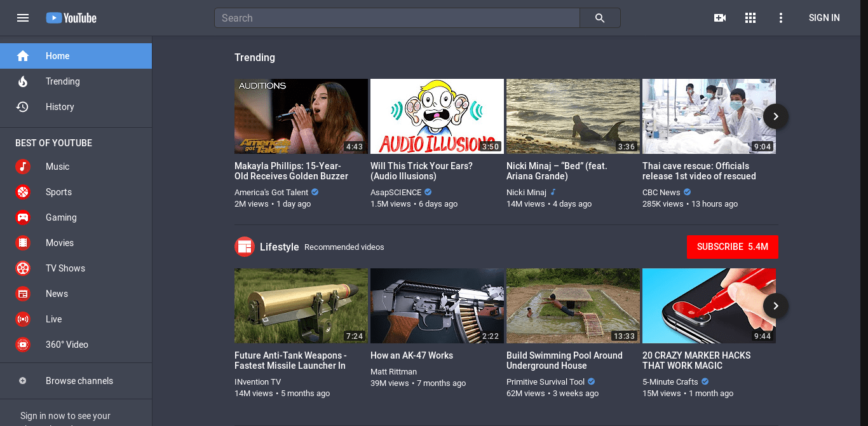Click the Music note icon
This screenshot has height=426, width=868.
point(23,167)
